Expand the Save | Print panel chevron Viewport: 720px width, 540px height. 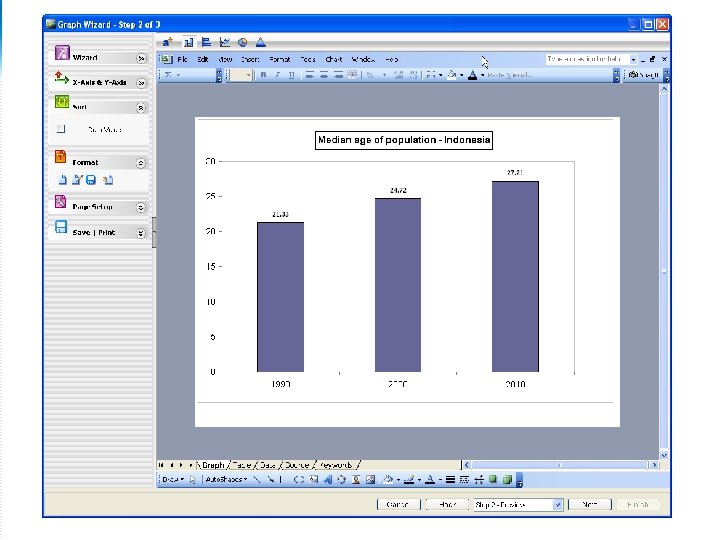[141, 233]
